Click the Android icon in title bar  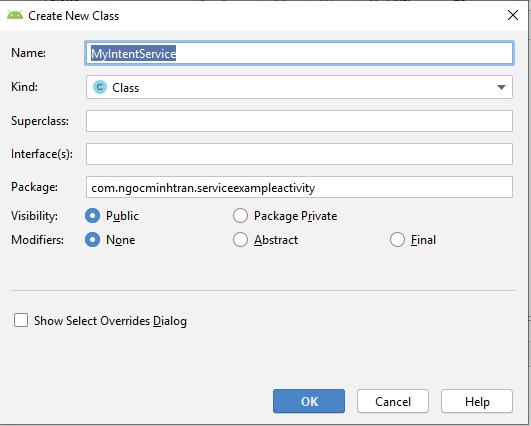pyautogui.click(x=15, y=15)
